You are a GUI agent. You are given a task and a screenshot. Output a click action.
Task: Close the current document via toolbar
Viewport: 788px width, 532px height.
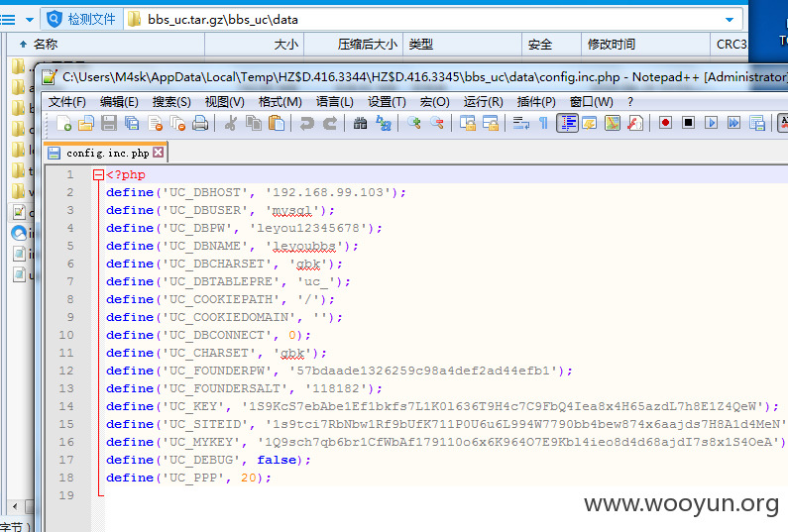pos(156,123)
